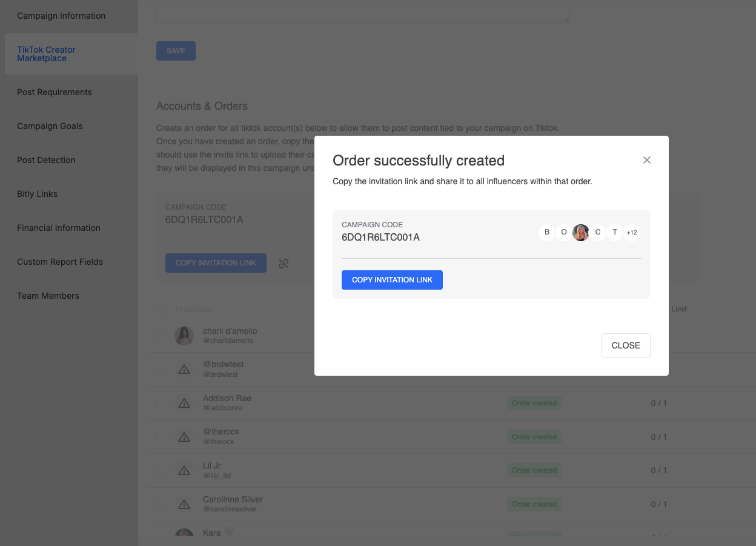Click the CLOSE button in dialog
This screenshot has width=756, height=546.
tap(626, 345)
